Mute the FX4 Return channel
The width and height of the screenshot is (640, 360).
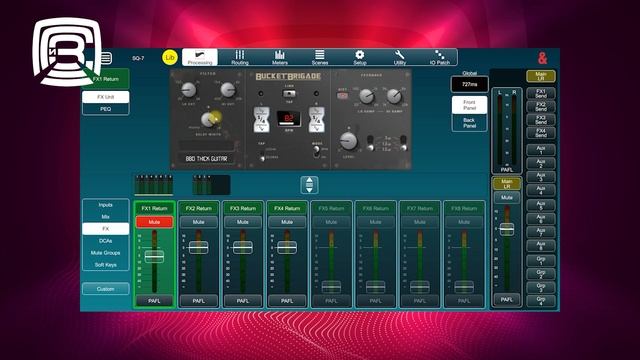[287, 222]
